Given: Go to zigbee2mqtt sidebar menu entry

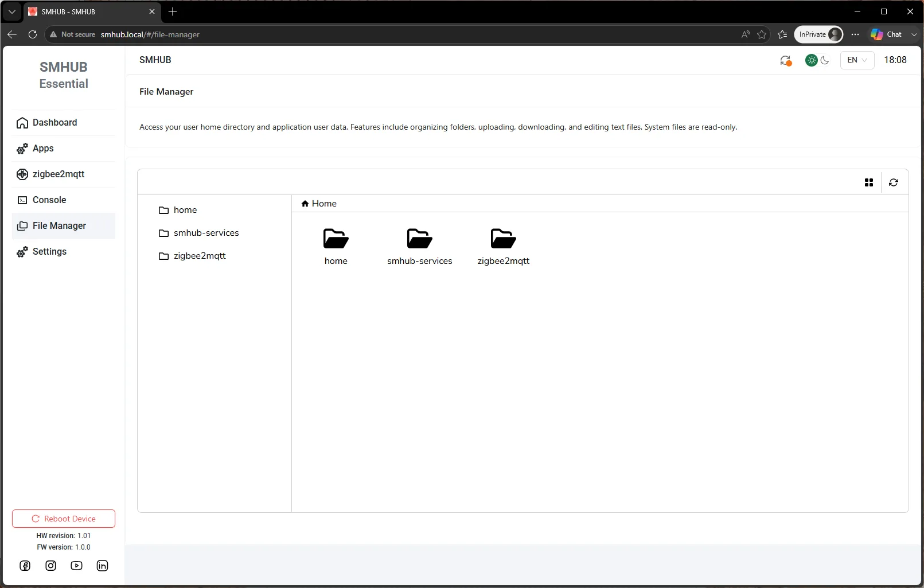Looking at the screenshot, I should tap(63, 174).
